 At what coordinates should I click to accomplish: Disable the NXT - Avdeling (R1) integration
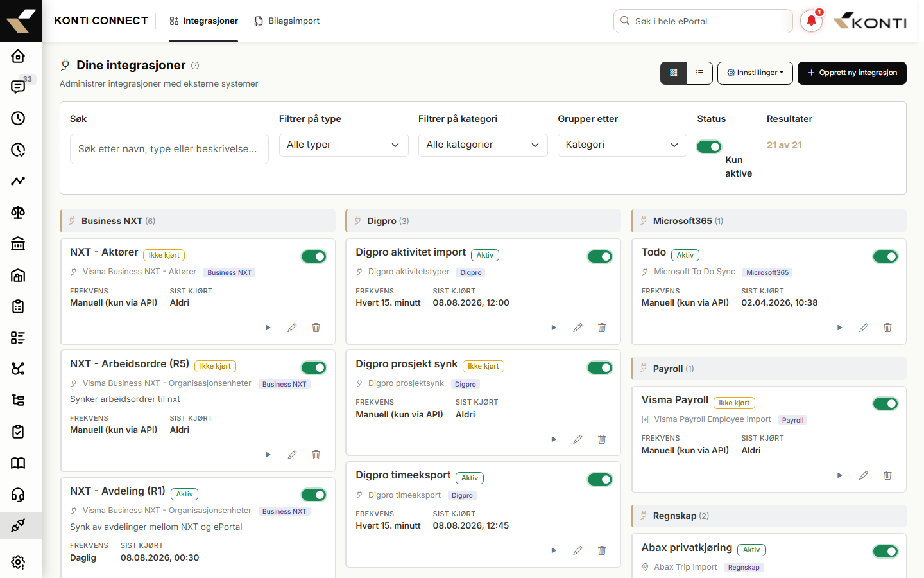click(x=314, y=495)
